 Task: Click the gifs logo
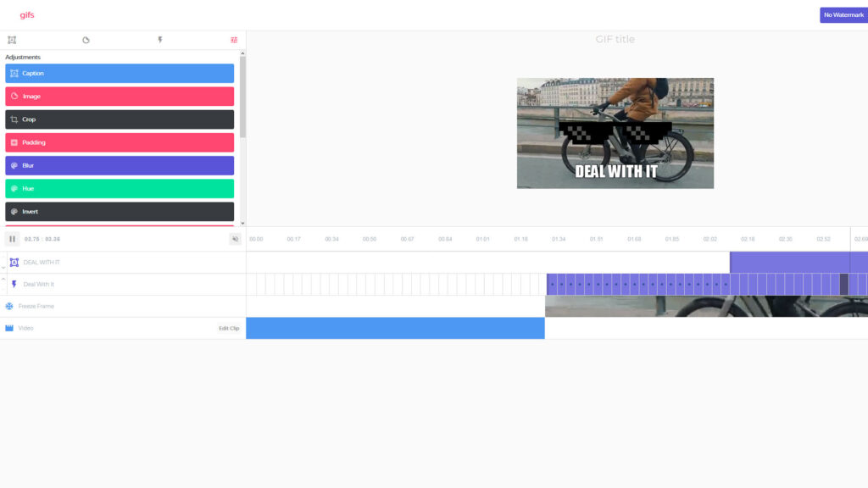(x=27, y=15)
